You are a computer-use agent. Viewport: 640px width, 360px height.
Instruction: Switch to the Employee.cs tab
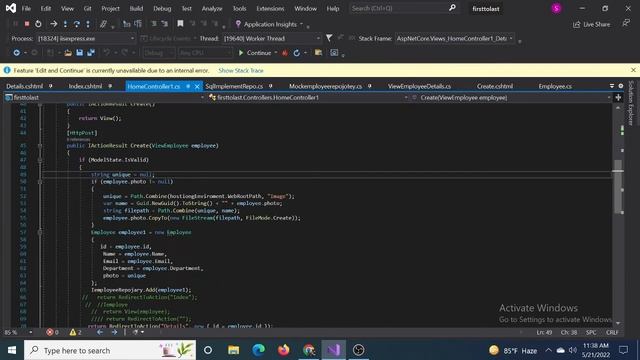coord(555,86)
